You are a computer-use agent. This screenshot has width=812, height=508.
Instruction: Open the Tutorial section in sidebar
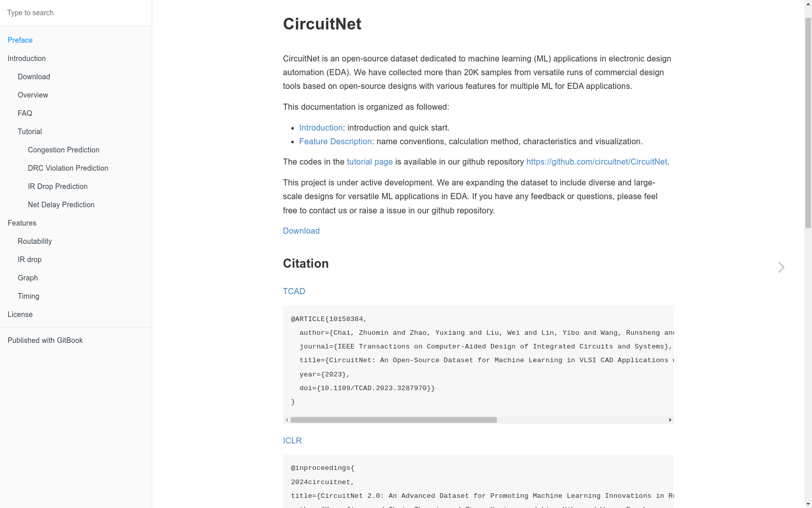[30, 132]
